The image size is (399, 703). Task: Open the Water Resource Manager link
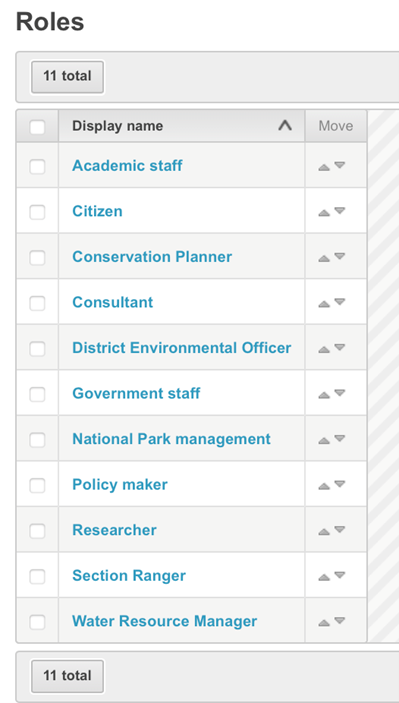click(165, 621)
